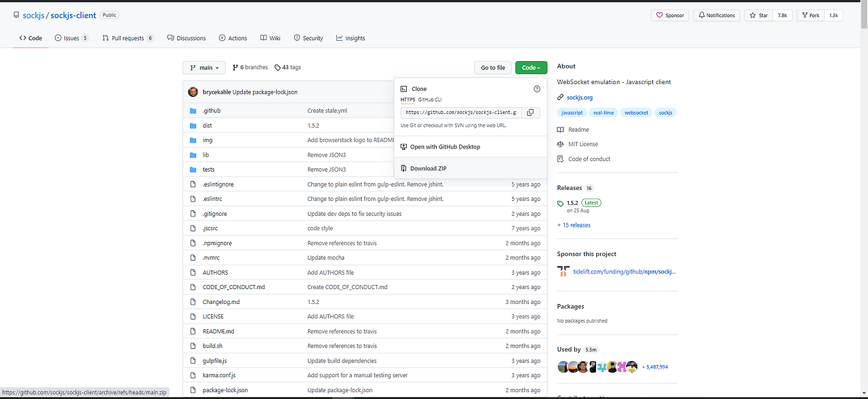
Task: Switch to the Pull requests tab
Action: click(x=127, y=38)
